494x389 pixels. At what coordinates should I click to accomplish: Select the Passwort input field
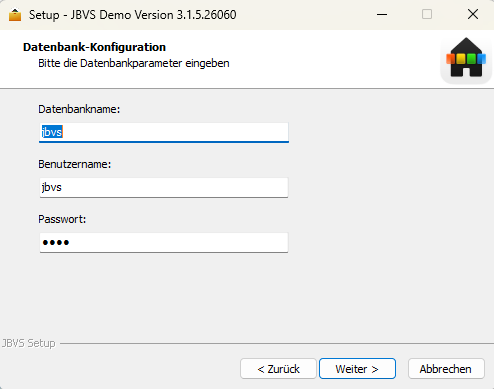click(x=164, y=242)
